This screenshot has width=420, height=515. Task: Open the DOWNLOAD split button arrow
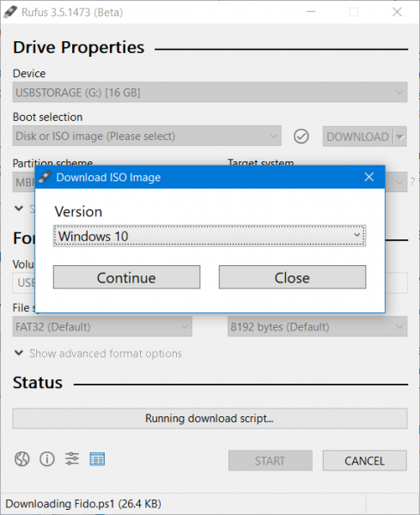[x=400, y=136]
